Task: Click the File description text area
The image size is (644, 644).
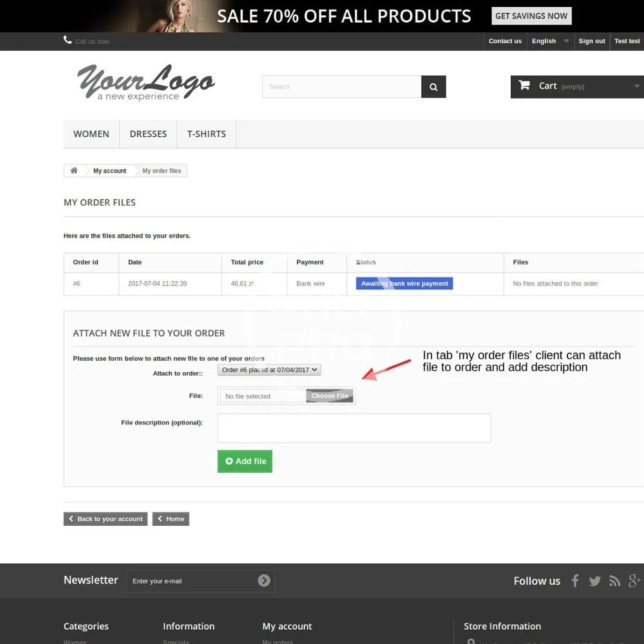Action: click(354, 428)
